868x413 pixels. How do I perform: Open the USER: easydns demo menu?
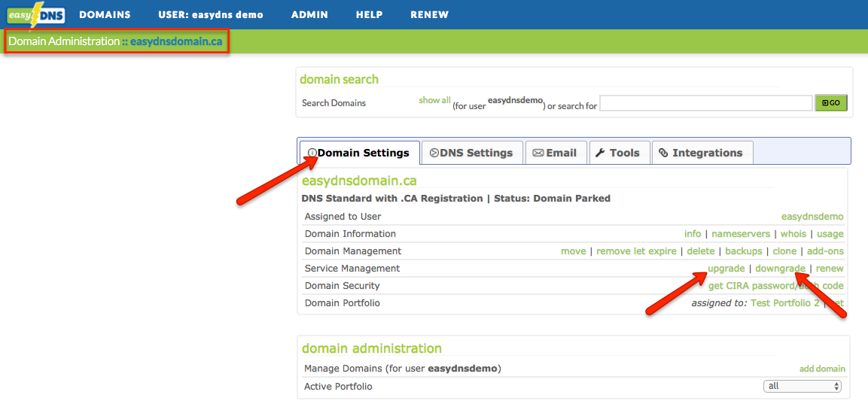(x=210, y=15)
